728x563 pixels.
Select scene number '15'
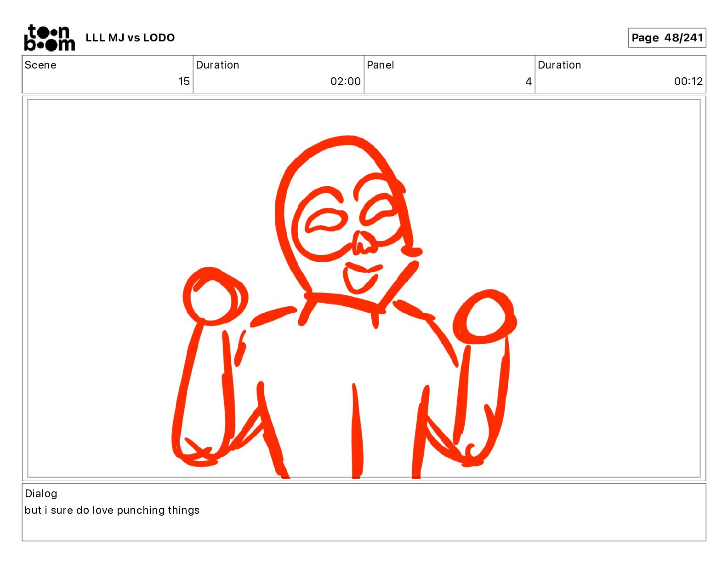coord(184,81)
